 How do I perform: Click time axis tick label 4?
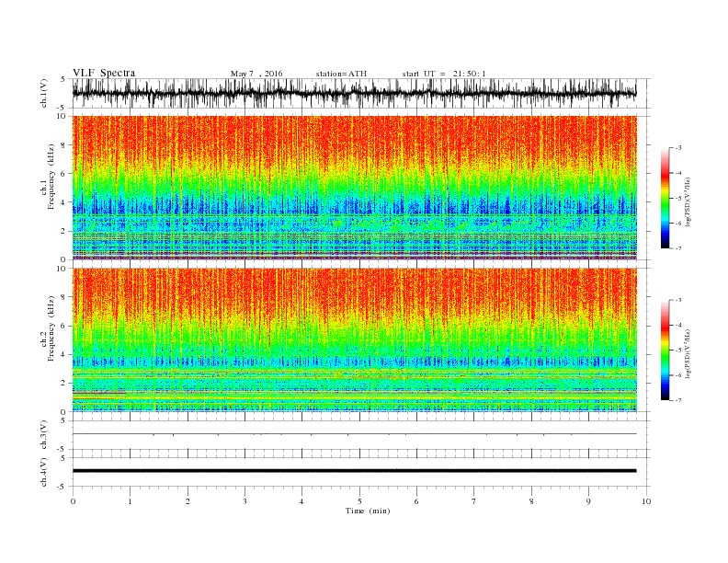[x=301, y=501]
